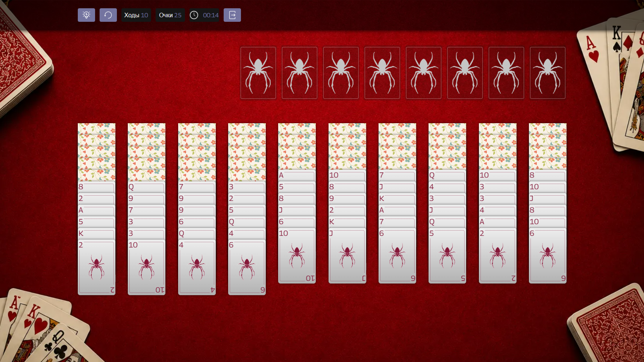Image resolution: width=644 pixels, height=362 pixels.
Task: Click the 4 card in ninth column
Action: pyautogui.click(x=498, y=210)
